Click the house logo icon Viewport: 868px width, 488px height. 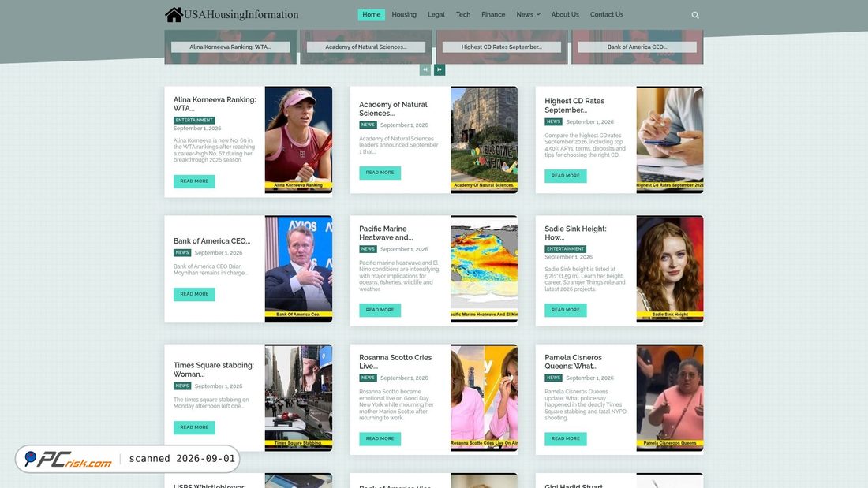point(174,15)
